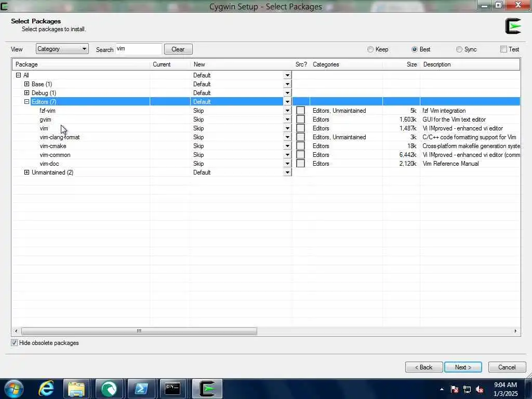
Task: Cancel the Cygwin setup
Action: point(507,367)
